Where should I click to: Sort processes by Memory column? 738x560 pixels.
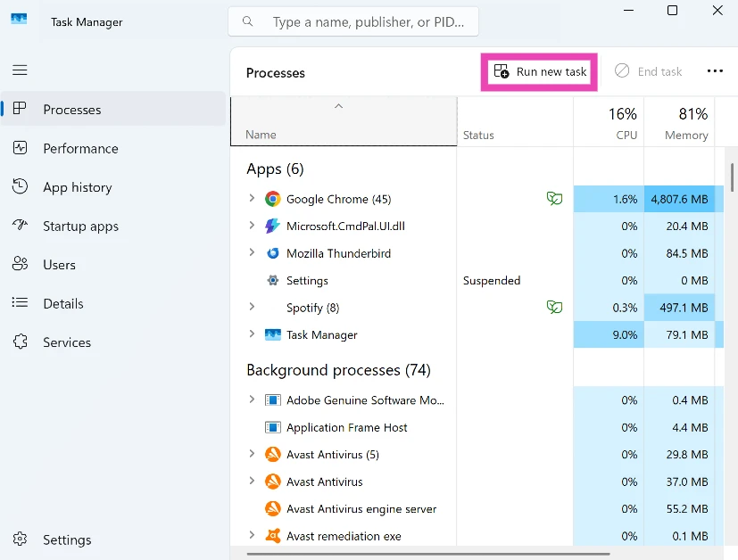[685, 123]
